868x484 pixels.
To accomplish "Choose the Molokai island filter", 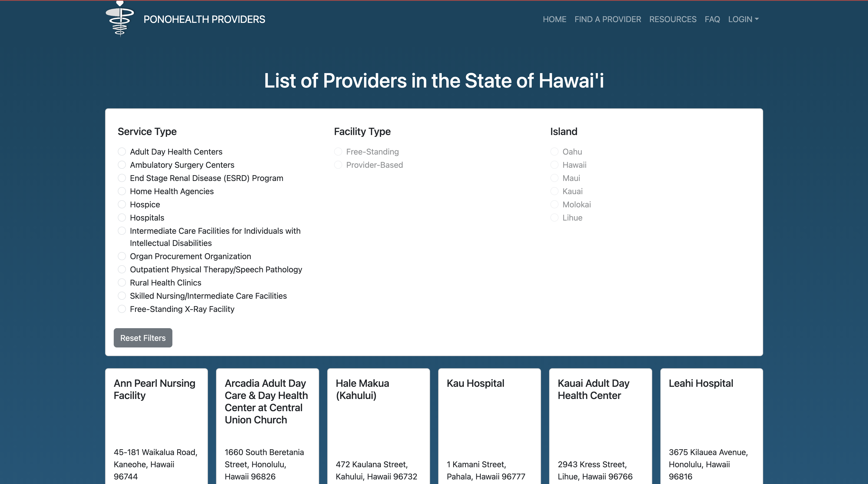I will 554,205.
